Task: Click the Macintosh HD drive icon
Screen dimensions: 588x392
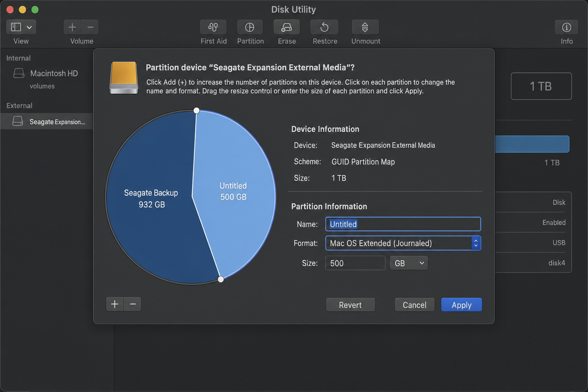Action: tap(19, 73)
